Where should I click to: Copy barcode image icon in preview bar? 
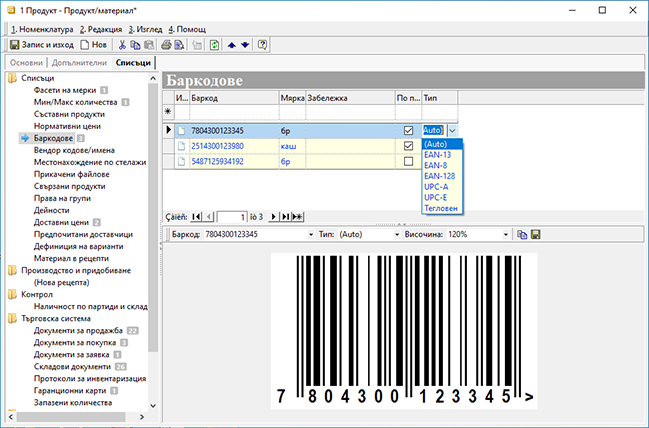(522, 235)
